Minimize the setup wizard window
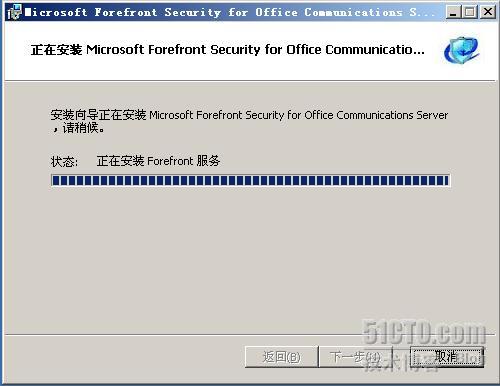 click(x=453, y=12)
